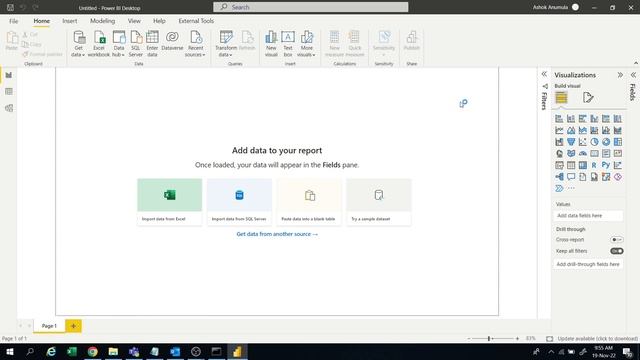Screen dimensions: 640x360
Task: Select the Donut chart visual
Action: [606, 142]
